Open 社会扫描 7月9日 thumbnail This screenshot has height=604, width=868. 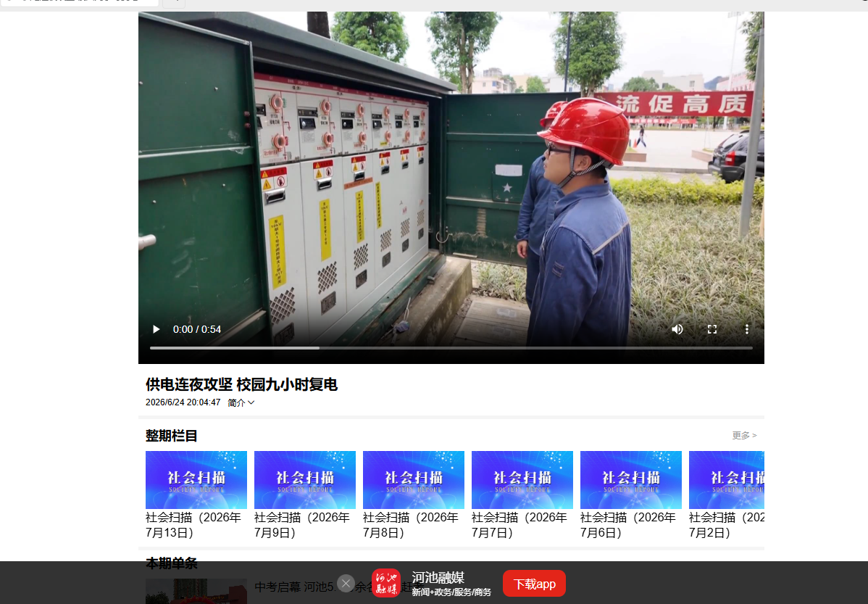304,480
